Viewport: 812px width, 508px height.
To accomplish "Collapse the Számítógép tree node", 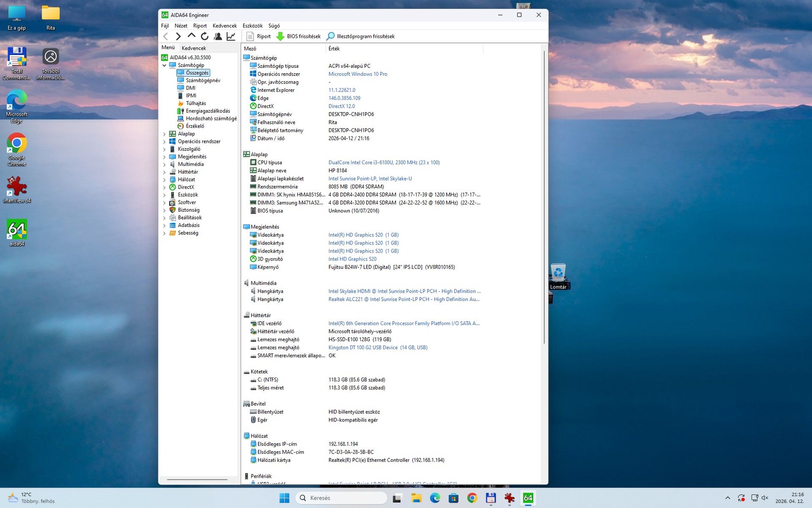I will tap(164, 65).
